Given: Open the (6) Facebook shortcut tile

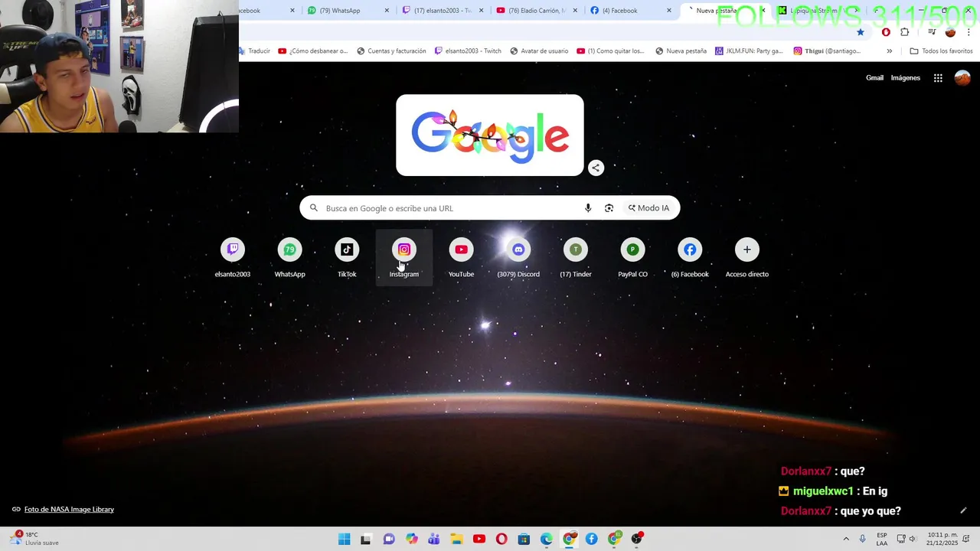Looking at the screenshot, I should point(690,258).
